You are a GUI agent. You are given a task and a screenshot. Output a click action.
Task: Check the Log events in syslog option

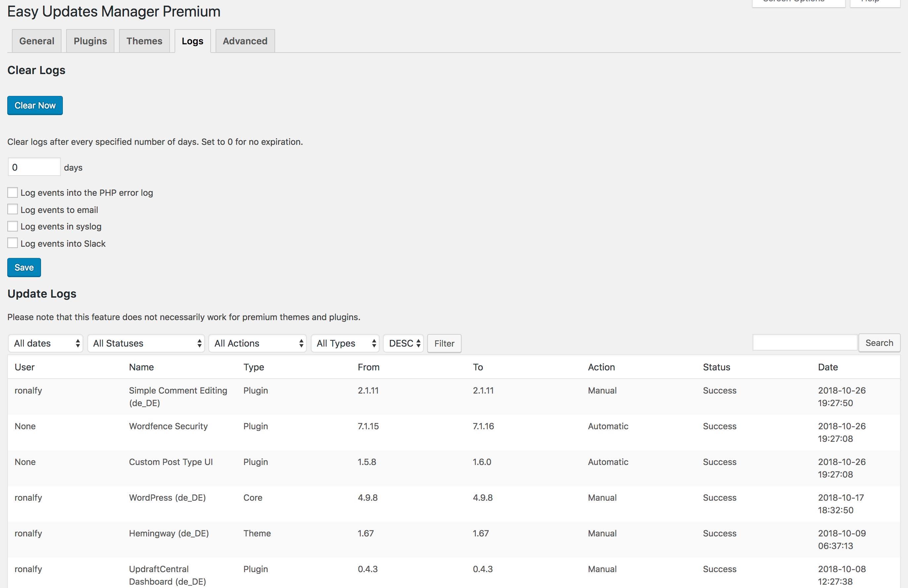[x=13, y=226]
